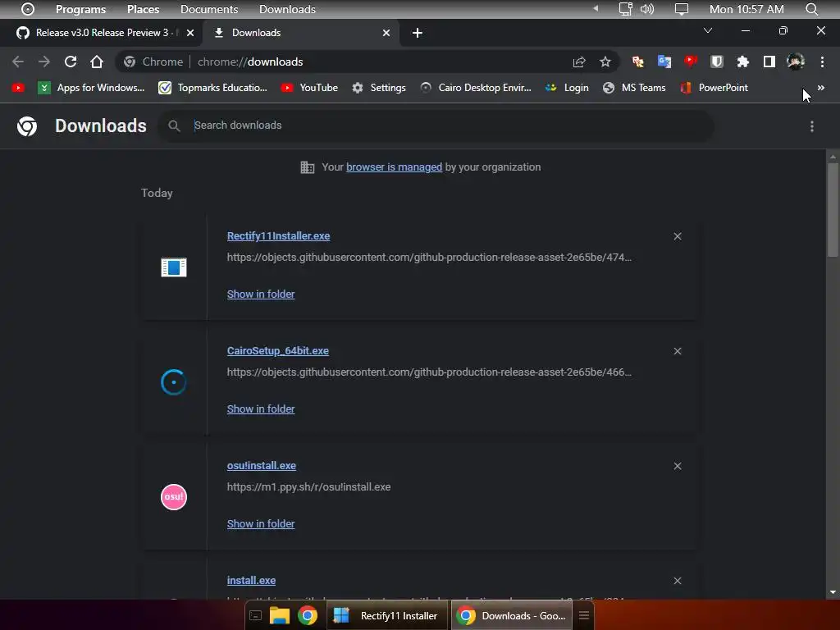Open the first YouTube bookmark icon
The height and width of the screenshot is (630, 840).
click(18, 87)
